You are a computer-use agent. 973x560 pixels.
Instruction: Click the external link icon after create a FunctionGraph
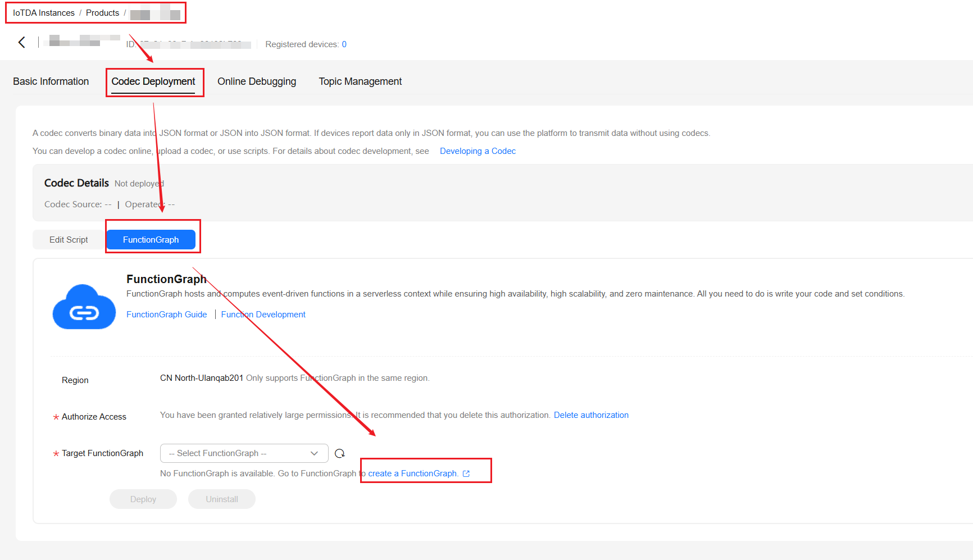[466, 474]
